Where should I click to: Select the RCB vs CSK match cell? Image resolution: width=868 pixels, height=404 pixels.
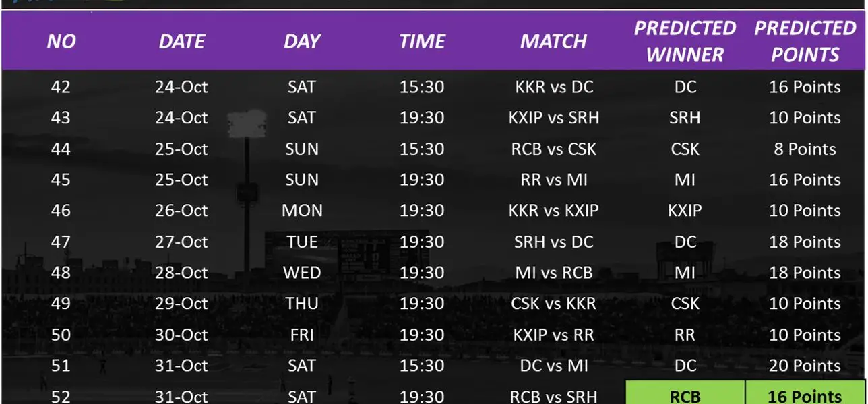pyautogui.click(x=553, y=149)
